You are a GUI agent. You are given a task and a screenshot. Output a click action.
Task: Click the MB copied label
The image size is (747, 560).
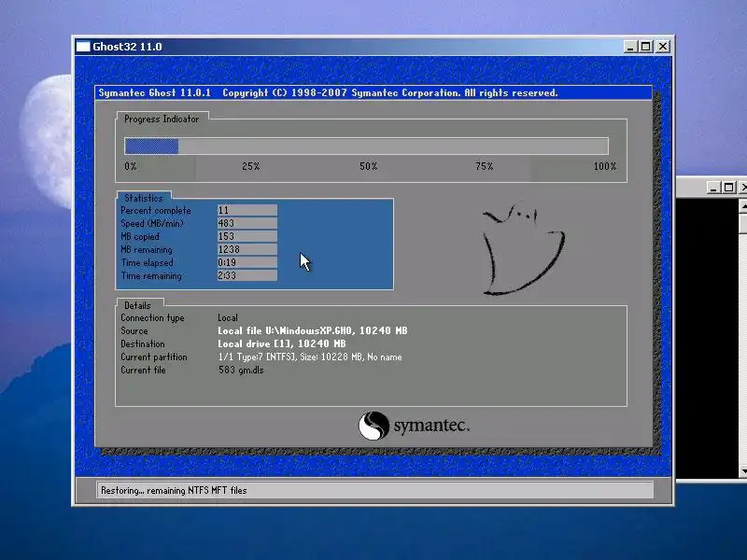(x=139, y=236)
